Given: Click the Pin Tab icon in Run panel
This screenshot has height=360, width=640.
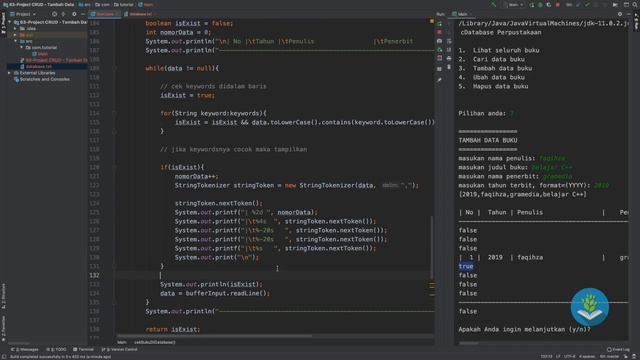Looking at the screenshot, I should 440,80.
